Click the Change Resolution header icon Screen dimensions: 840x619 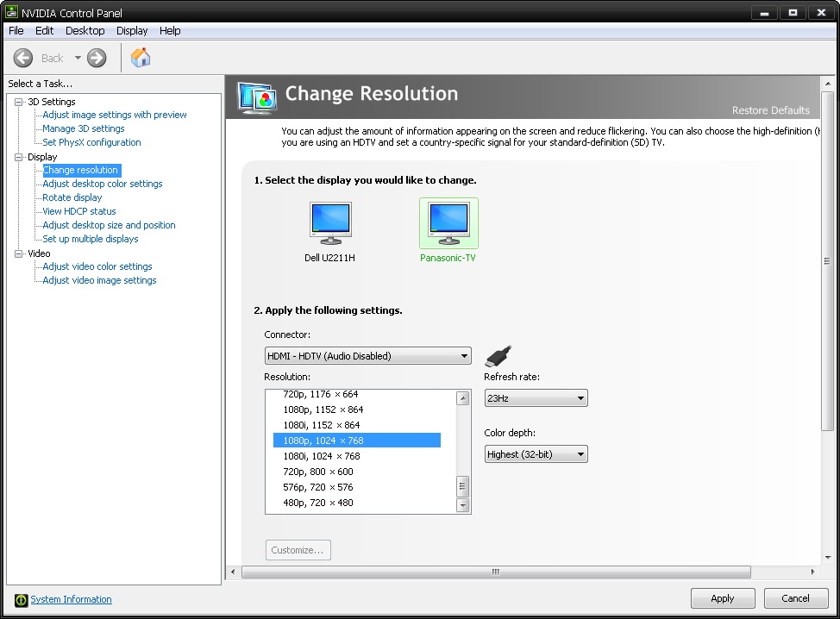tap(257, 98)
